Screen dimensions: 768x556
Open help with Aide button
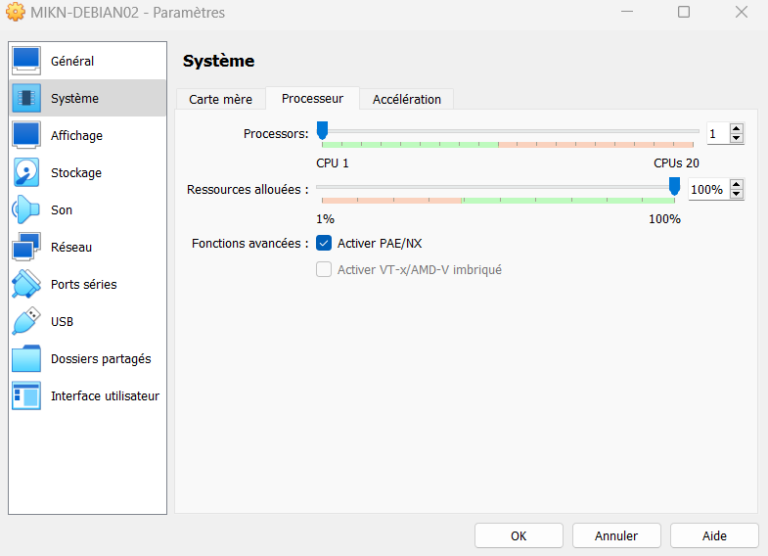click(714, 535)
